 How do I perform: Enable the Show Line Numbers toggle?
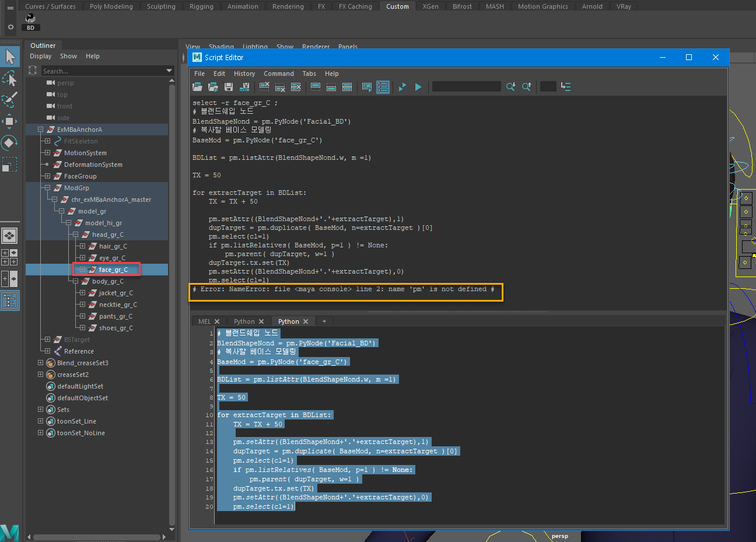tap(383, 87)
